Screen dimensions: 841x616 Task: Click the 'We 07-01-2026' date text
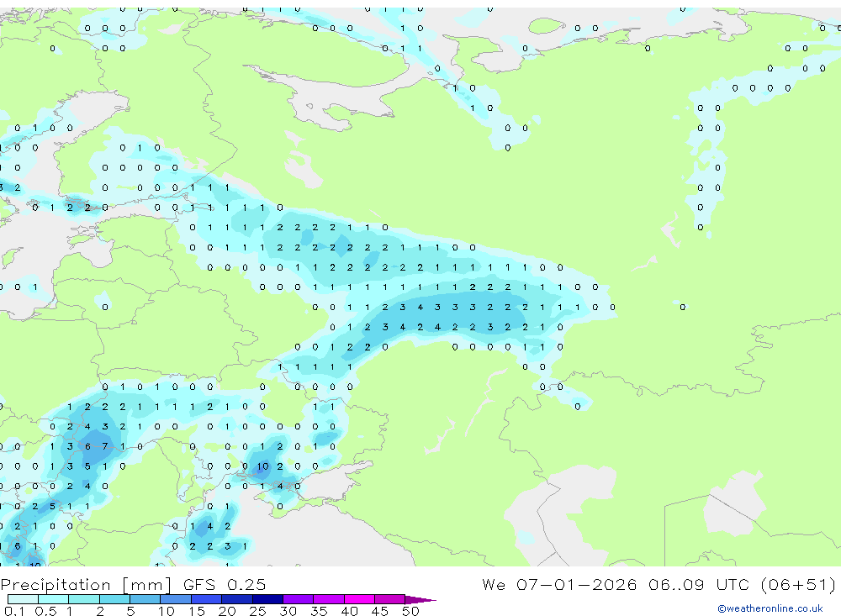[559, 584]
